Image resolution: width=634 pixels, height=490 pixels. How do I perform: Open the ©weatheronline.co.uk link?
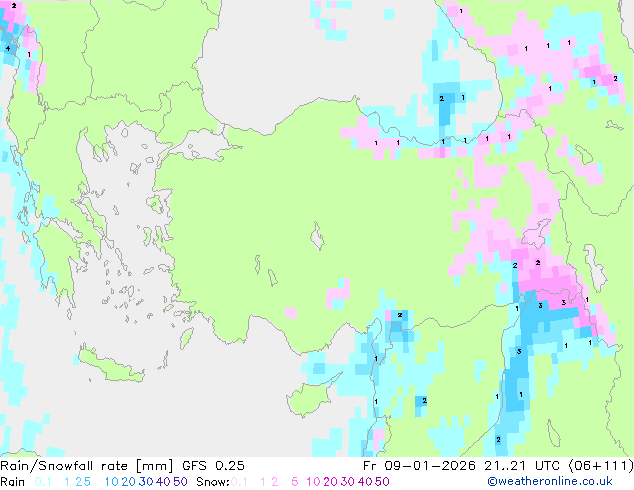click(550, 482)
